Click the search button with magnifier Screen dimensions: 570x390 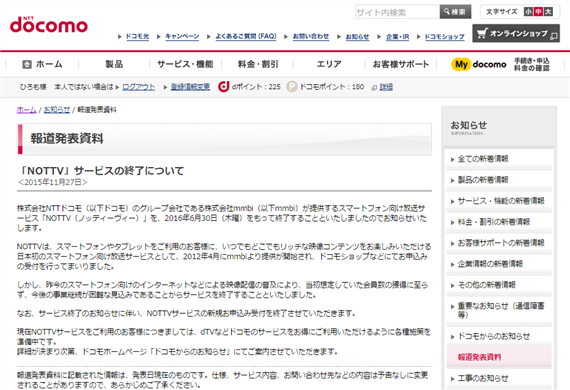pos(455,12)
